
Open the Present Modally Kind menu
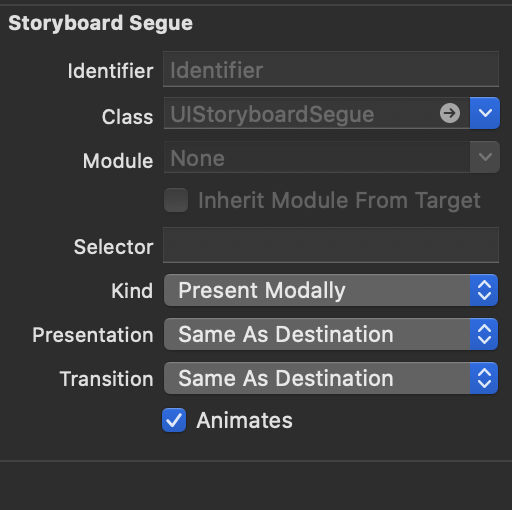[331, 290]
